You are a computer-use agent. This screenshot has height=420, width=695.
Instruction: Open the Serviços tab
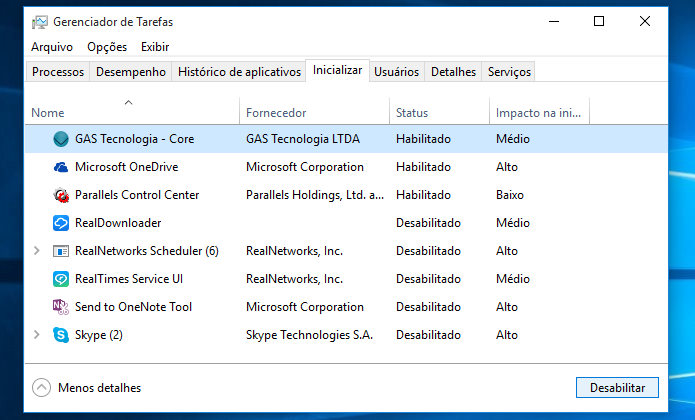509,72
